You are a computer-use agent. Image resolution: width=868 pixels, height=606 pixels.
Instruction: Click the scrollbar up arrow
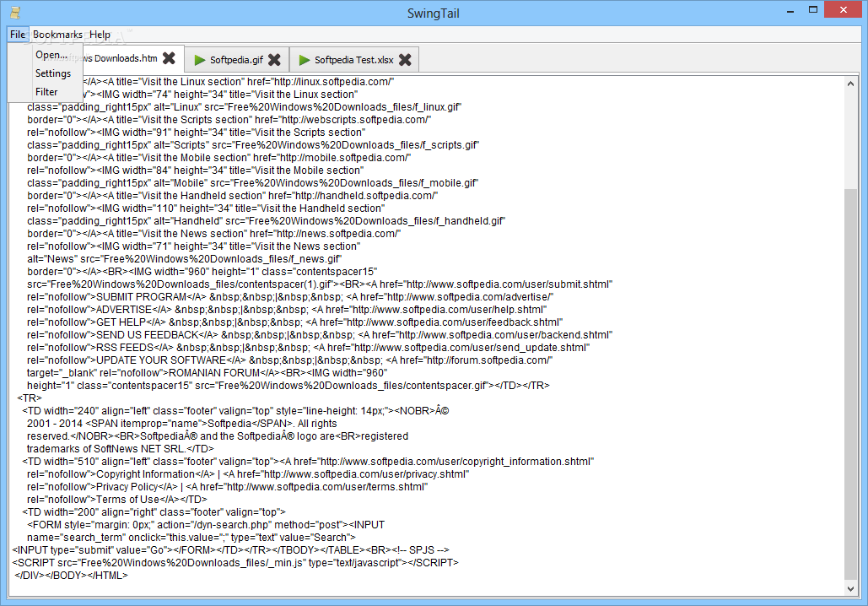tap(851, 84)
